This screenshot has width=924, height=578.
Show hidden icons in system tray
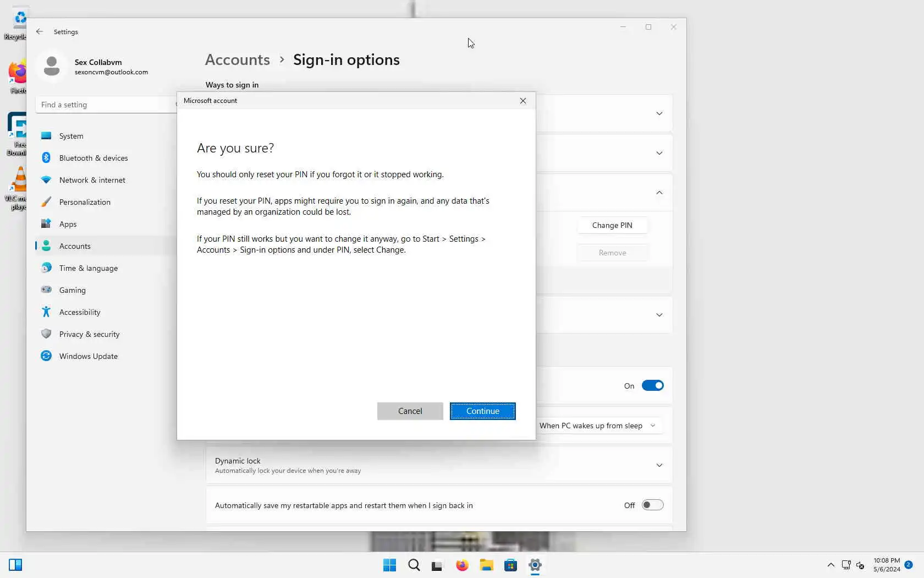pos(831,565)
